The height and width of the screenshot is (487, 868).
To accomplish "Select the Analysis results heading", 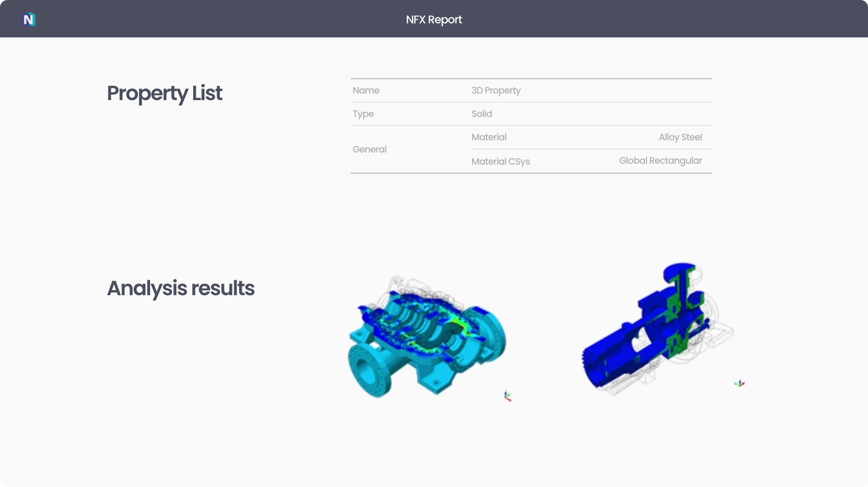I will (x=181, y=288).
